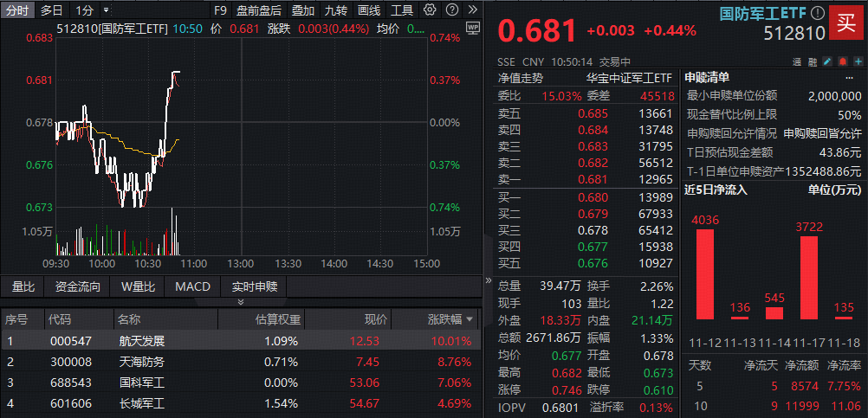Switch to the 多日 chart tab
868x418 pixels.
pyautogui.click(x=52, y=10)
